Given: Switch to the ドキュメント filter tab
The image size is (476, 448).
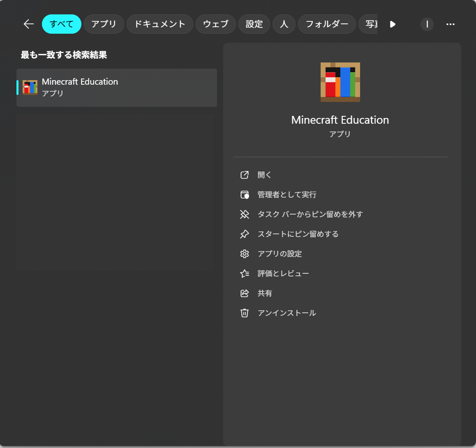Looking at the screenshot, I should 159,24.
